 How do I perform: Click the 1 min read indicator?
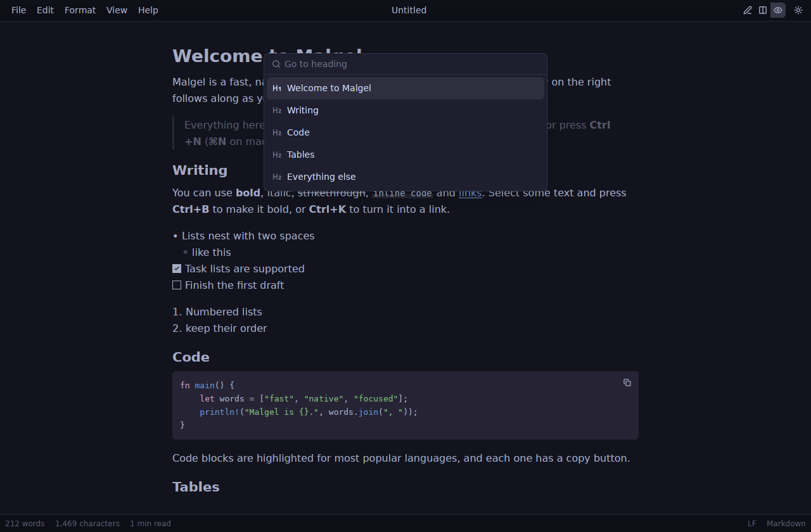(150, 524)
